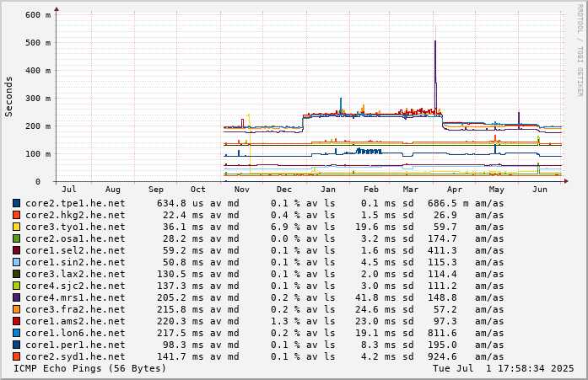Image resolution: width=588 pixels, height=380 pixels.
Task: Click the Jan month label
Action: click(x=328, y=190)
